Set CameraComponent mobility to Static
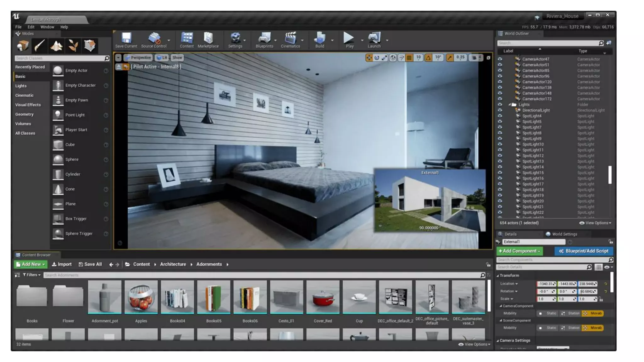This screenshot has width=644, height=362. [x=547, y=313]
